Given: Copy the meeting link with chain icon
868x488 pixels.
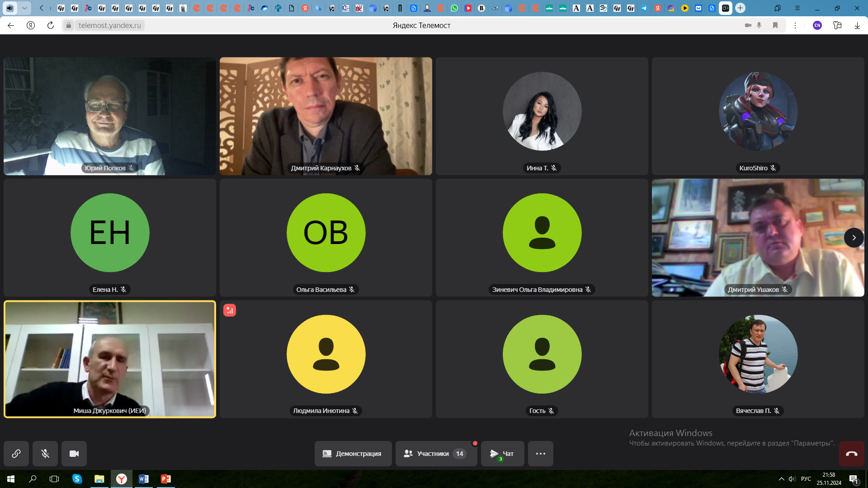Looking at the screenshot, I should click(x=16, y=453).
